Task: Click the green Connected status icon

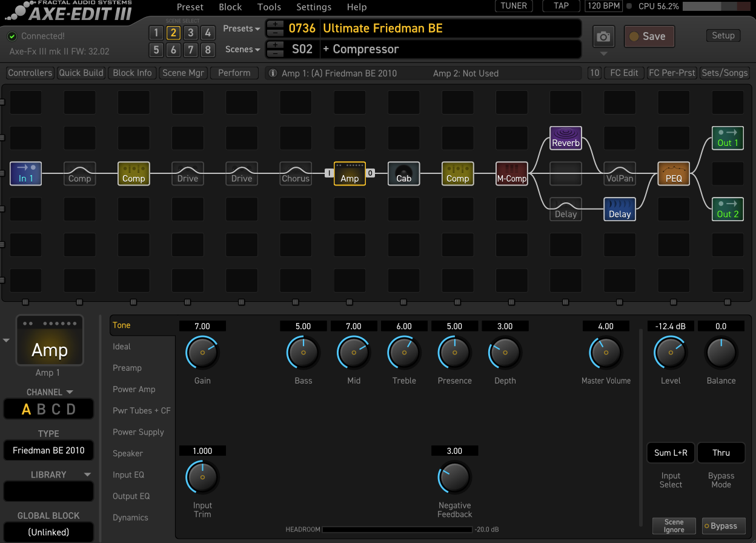Action: tap(12, 36)
